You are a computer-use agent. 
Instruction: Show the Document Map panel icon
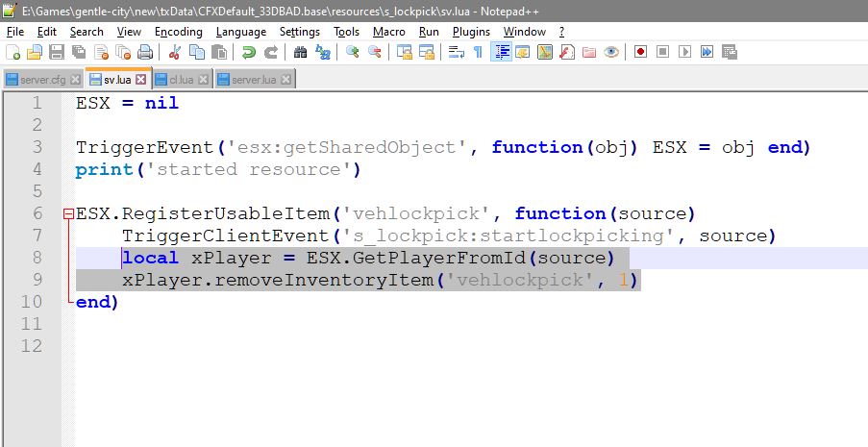545,53
